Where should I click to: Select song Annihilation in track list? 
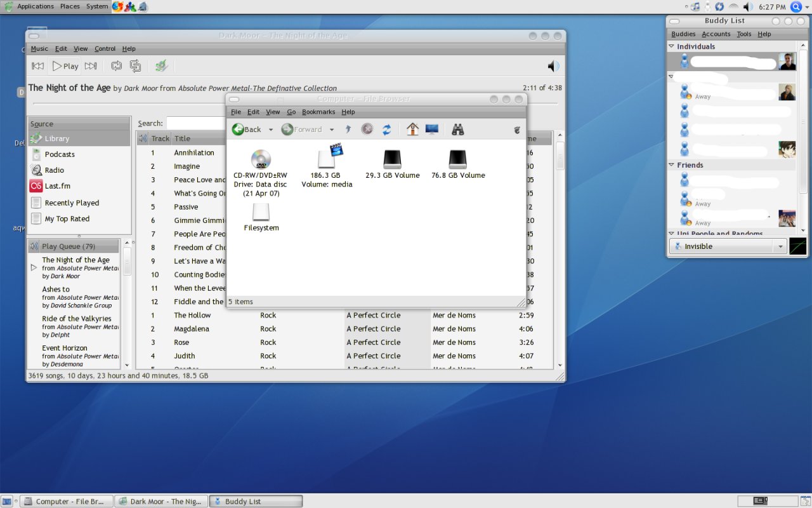coord(194,153)
